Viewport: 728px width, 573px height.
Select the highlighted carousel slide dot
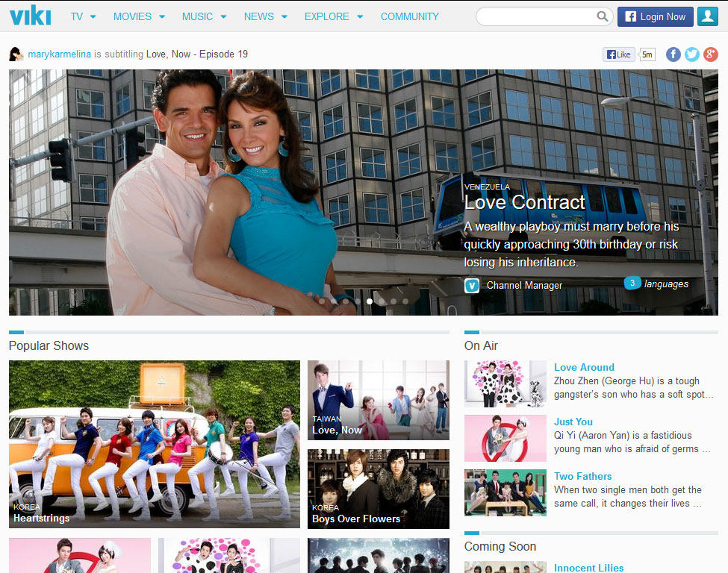click(x=370, y=301)
